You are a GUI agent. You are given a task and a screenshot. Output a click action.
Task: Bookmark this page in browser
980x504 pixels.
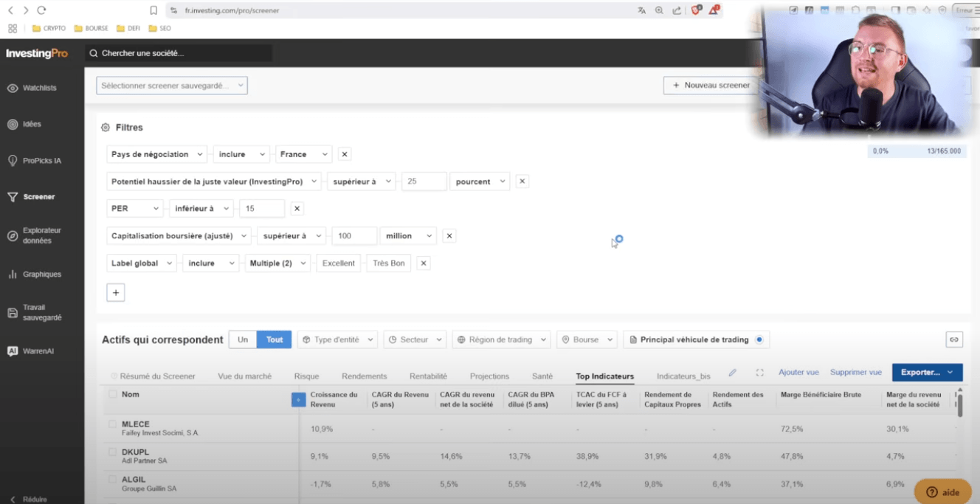point(153,10)
